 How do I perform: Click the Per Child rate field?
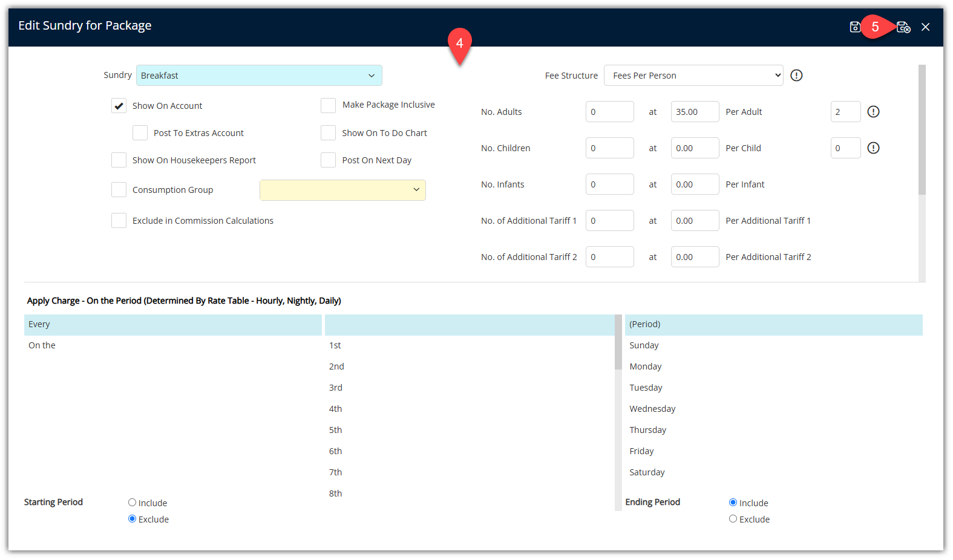point(695,148)
